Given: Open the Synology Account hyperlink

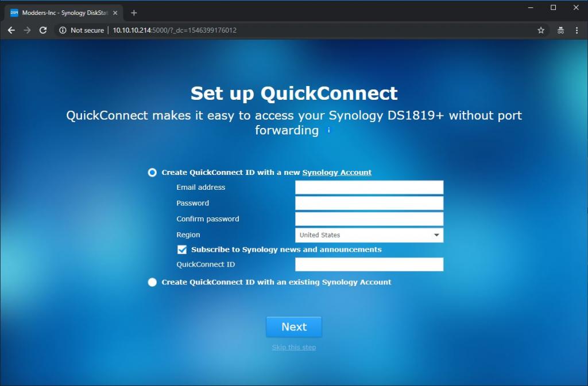Looking at the screenshot, I should click(x=336, y=173).
